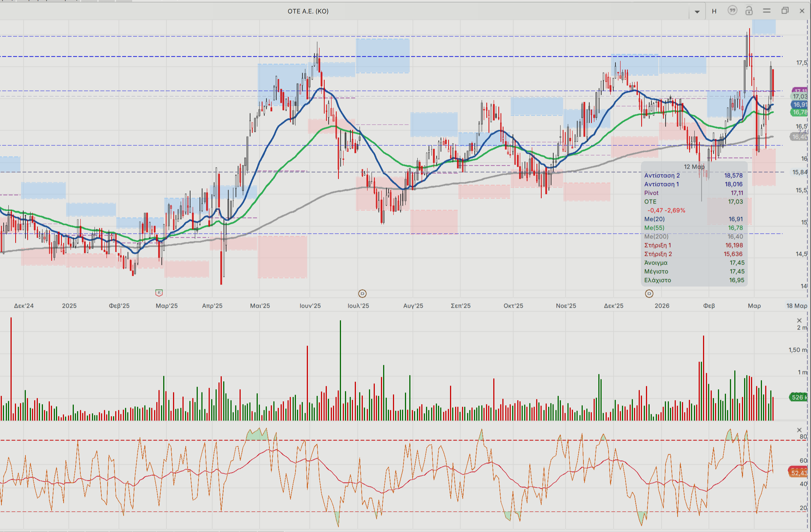Viewport: 811px width, 532px height.
Task: Open the two-line hamburger chart menu
Action: [x=767, y=11]
